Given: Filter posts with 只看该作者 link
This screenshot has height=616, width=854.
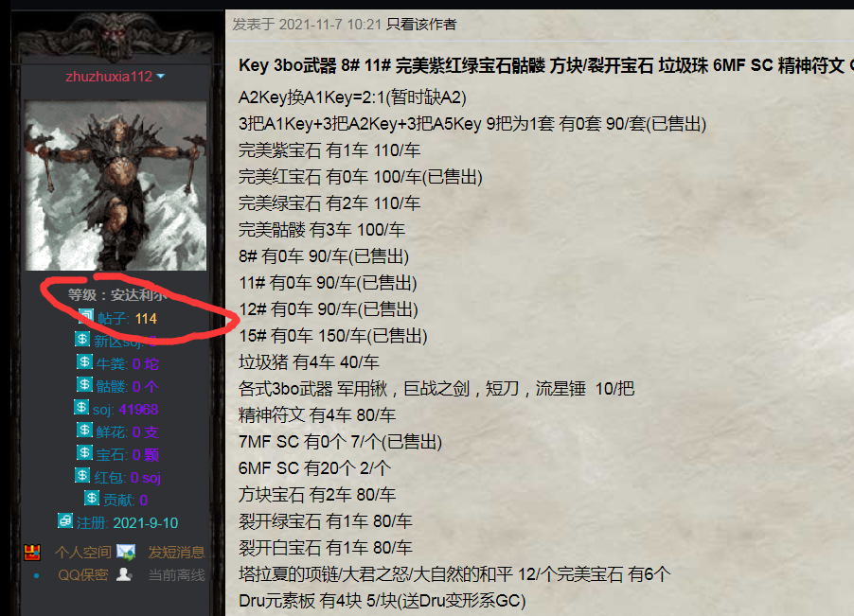Looking at the screenshot, I should 421,25.
